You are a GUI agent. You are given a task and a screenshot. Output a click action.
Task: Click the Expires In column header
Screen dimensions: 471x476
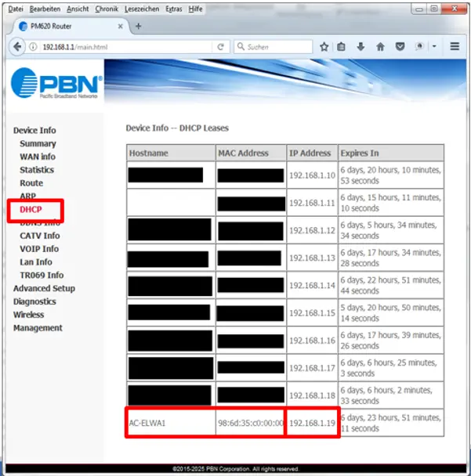click(x=391, y=153)
